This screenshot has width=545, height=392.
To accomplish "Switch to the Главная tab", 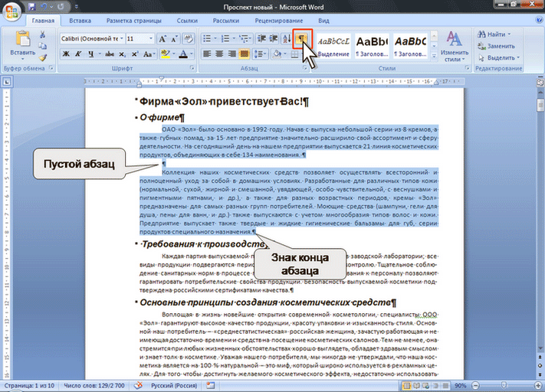I will 43,21.
